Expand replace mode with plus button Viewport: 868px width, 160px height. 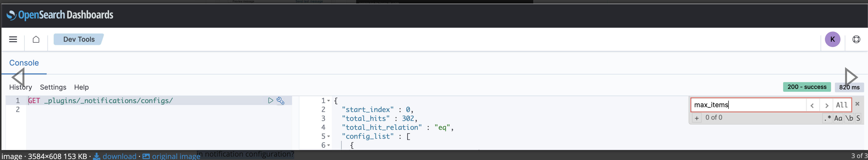696,118
